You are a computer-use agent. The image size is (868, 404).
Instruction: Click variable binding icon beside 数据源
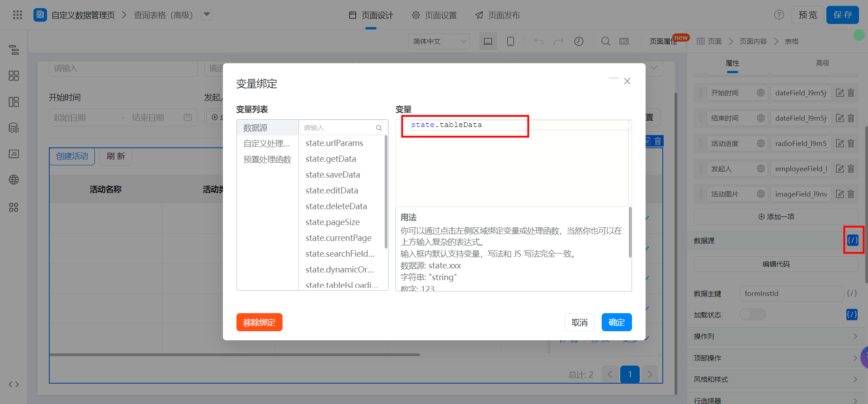click(x=853, y=240)
